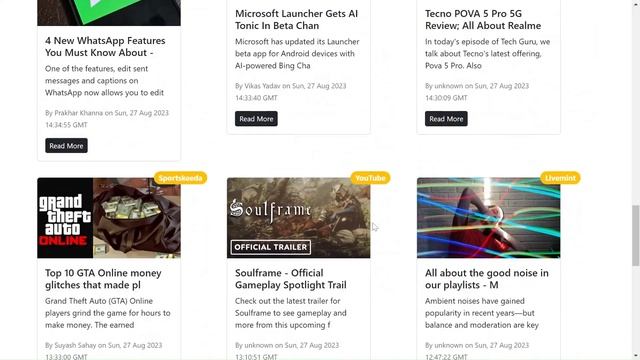Click summary 'One of the features, edit sent messages'

[x=104, y=81]
